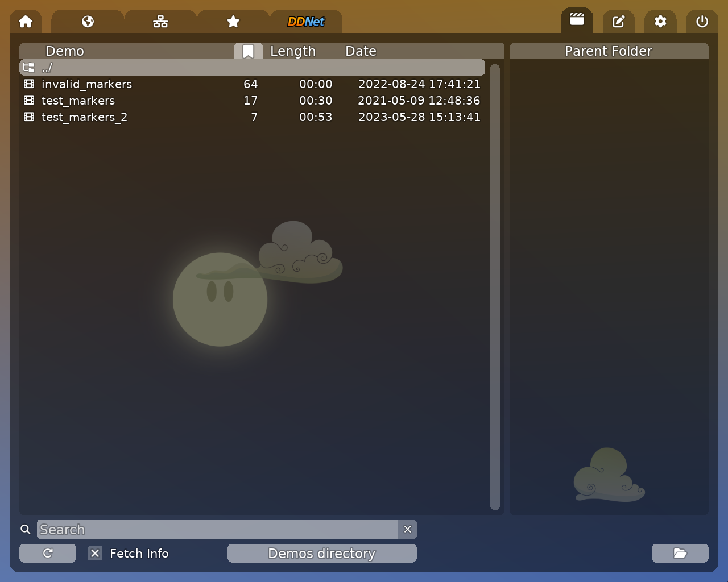
Task: Switch to the DDNet tab
Action: [x=307, y=22]
